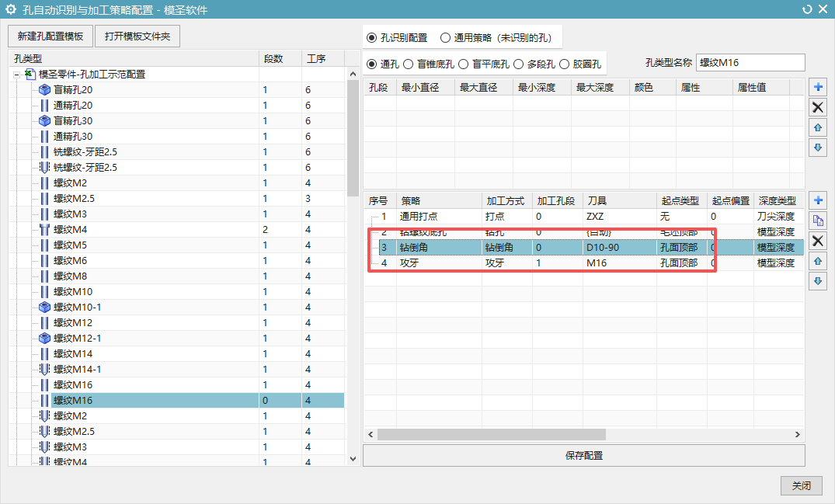
Task: Click the 孔类型 column header
Action: tap(134, 58)
